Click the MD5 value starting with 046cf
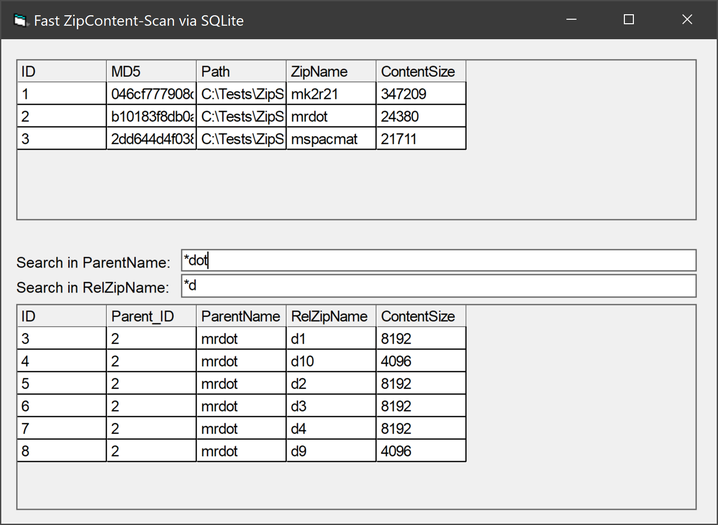The height and width of the screenshot is (525, 718). pyautogui.click(x=151, y=94)
